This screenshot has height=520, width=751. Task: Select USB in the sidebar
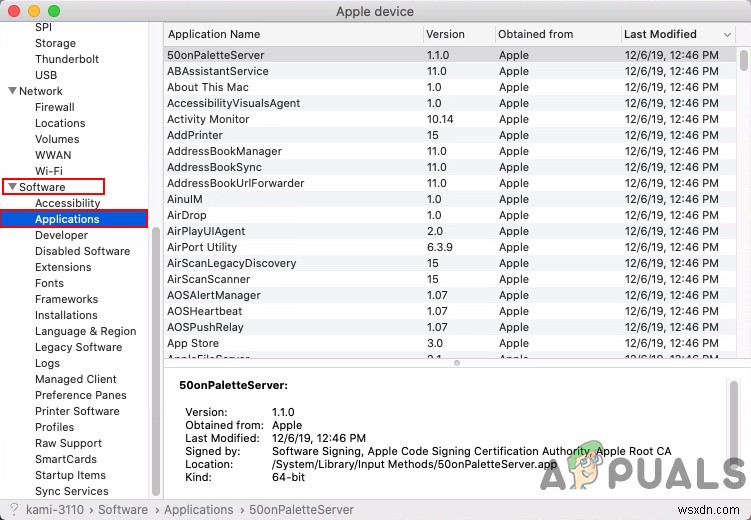point(46,75)
